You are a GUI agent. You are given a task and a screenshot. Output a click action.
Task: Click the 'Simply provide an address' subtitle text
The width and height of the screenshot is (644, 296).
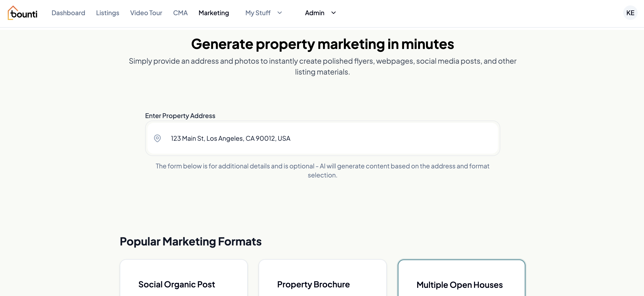[x=322, y=66]
